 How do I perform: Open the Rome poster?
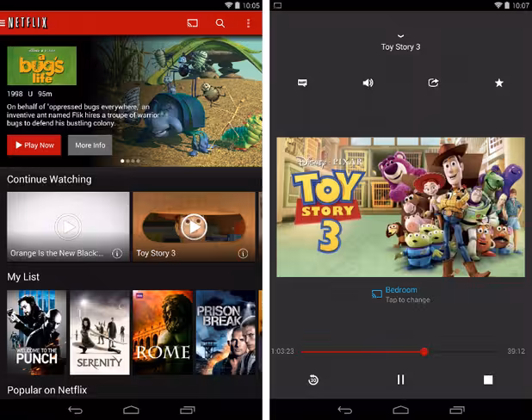click(x=163, y=332)
